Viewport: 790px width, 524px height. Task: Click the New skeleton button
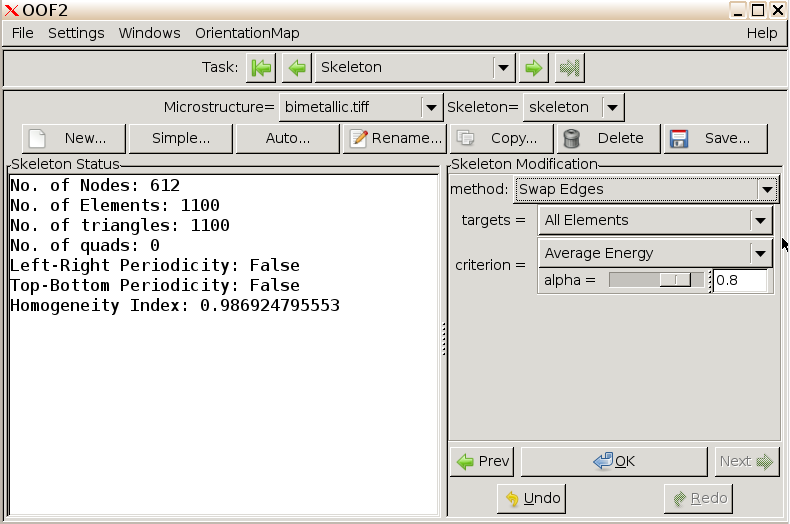pos(75,139)
